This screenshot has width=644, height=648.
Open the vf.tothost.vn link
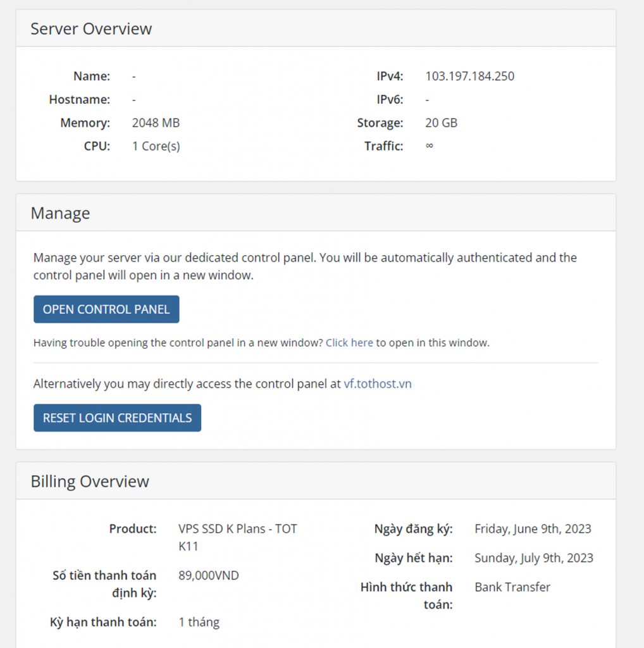coord(378,383)
